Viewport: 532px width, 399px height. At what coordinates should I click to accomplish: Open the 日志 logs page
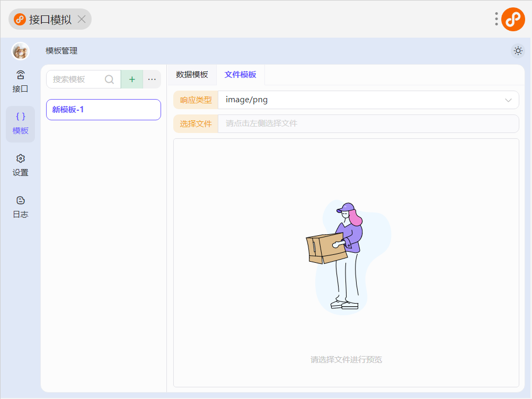20,207
